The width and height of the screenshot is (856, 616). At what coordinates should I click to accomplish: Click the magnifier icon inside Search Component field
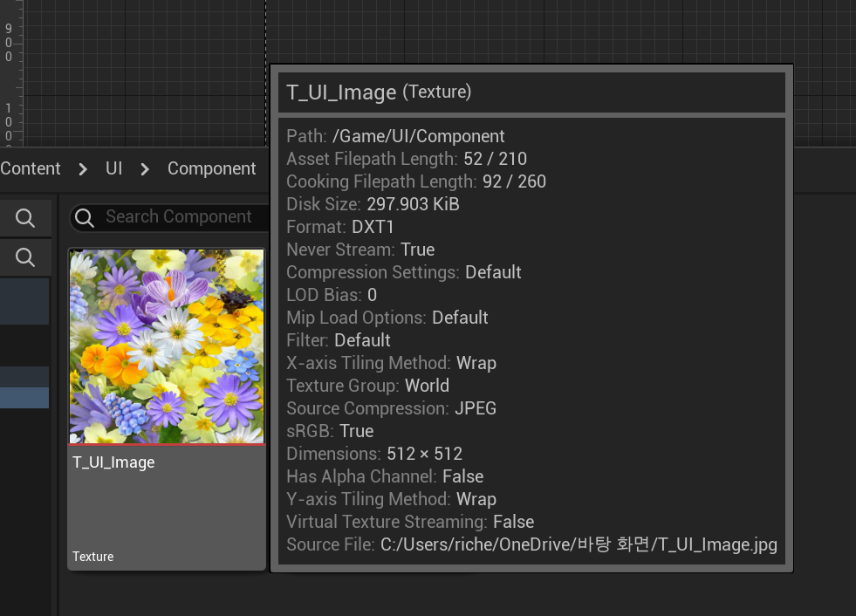tap(84, 217)
